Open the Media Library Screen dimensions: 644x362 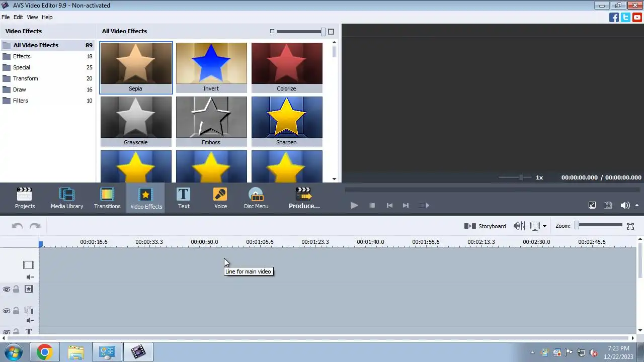(x=67, y=198)
